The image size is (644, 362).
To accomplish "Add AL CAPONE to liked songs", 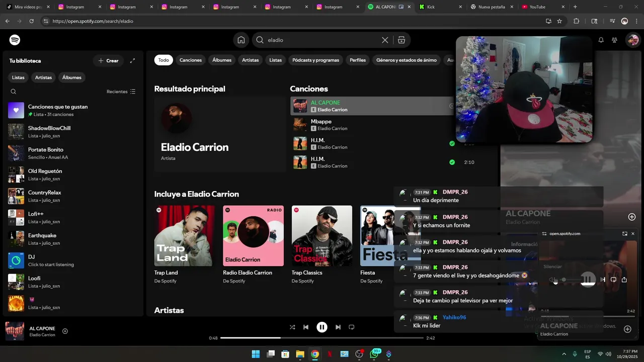I will click(x=65, y=331).
